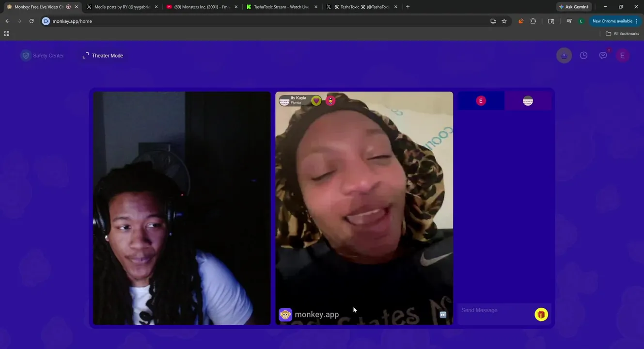644x349 pixels.
Task: Switch to the TashaToxic X profile tab
Action: (361, 7)
